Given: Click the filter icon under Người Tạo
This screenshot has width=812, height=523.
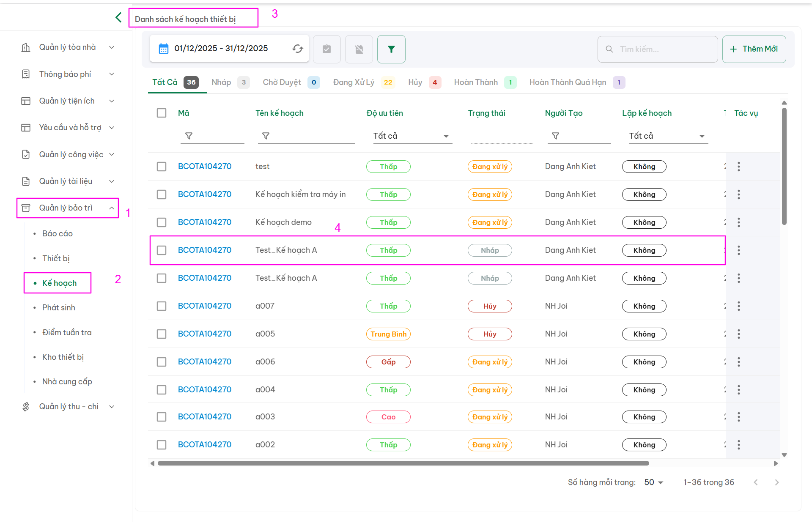Looking at the screenshot, I should click(x=556, y=136).
